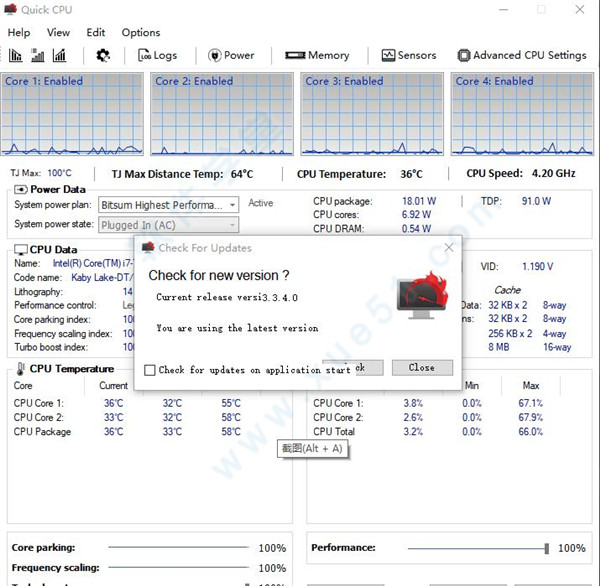Click the first bar chart toolbar icon
Viewport: 600px width, 586px height.
click(16, 56)
